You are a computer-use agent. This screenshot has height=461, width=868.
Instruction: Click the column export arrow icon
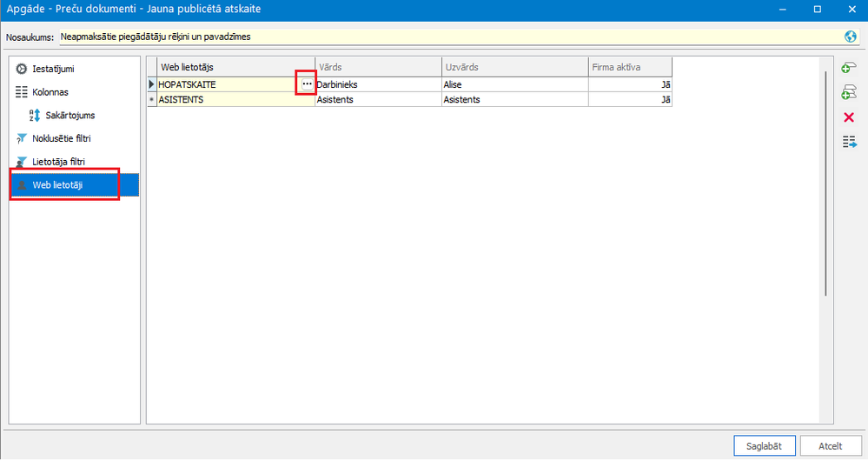click(x=849, y=142)
